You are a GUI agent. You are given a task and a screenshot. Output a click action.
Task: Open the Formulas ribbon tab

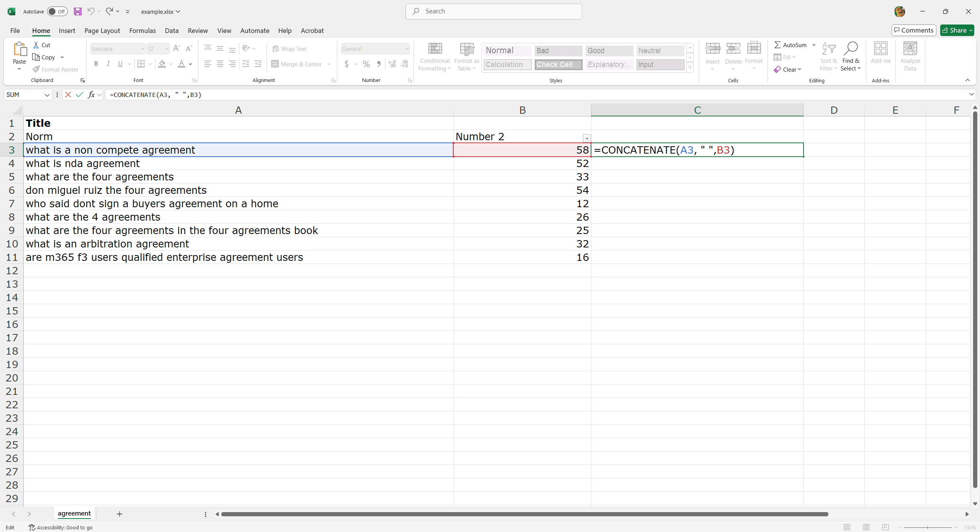[142, 31]
